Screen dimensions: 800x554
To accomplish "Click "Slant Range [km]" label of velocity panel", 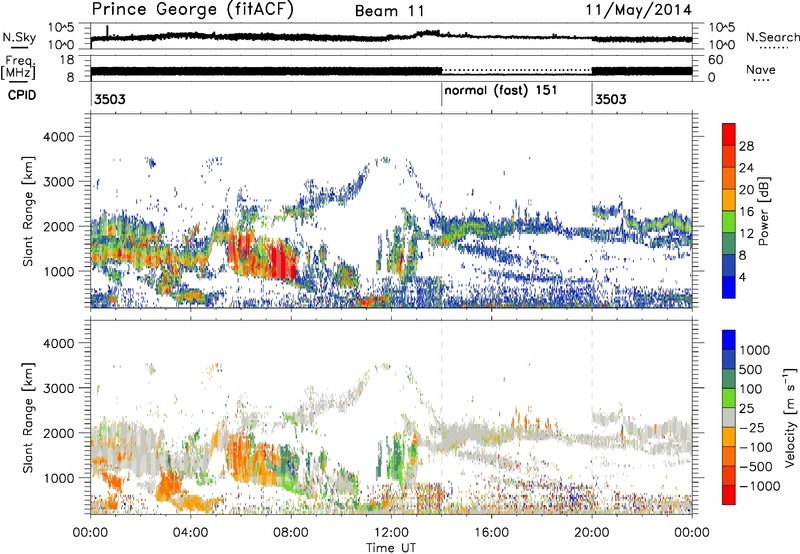I will [28, 418].
